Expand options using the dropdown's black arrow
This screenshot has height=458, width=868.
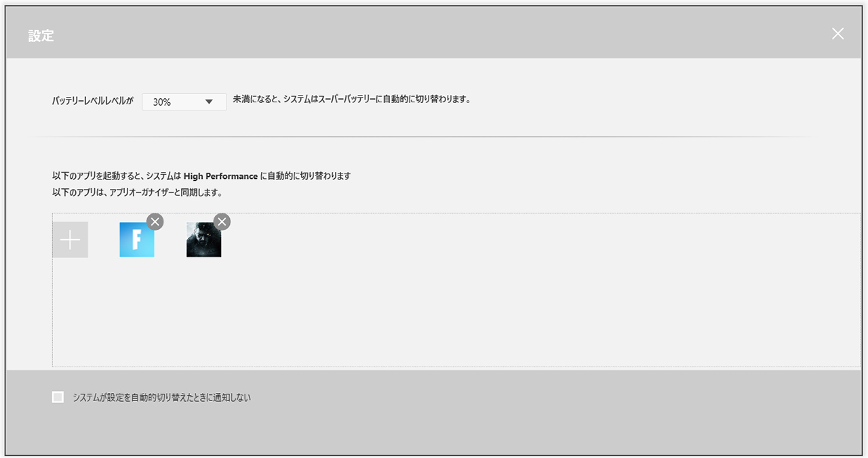(x=209, y=102)
